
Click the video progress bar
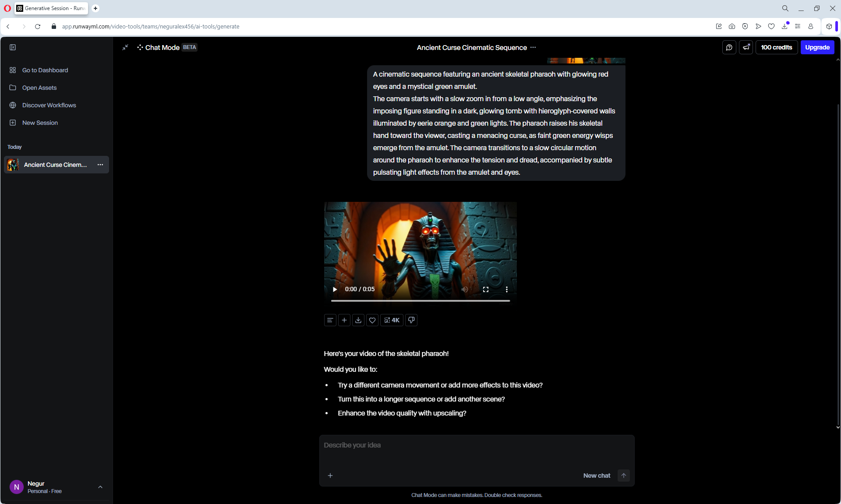pyautogui.click(x=420, y=301)
